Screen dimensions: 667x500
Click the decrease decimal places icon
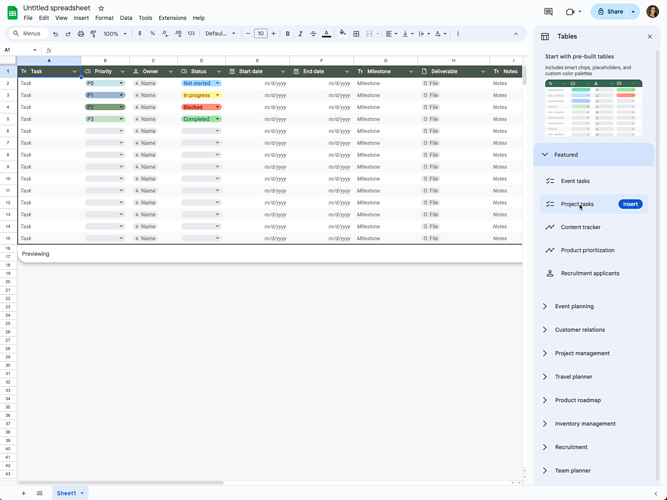[165, 34]
